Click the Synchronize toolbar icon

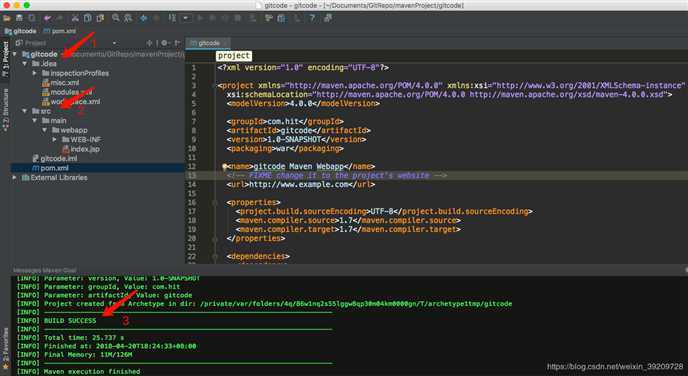point(32,18)
